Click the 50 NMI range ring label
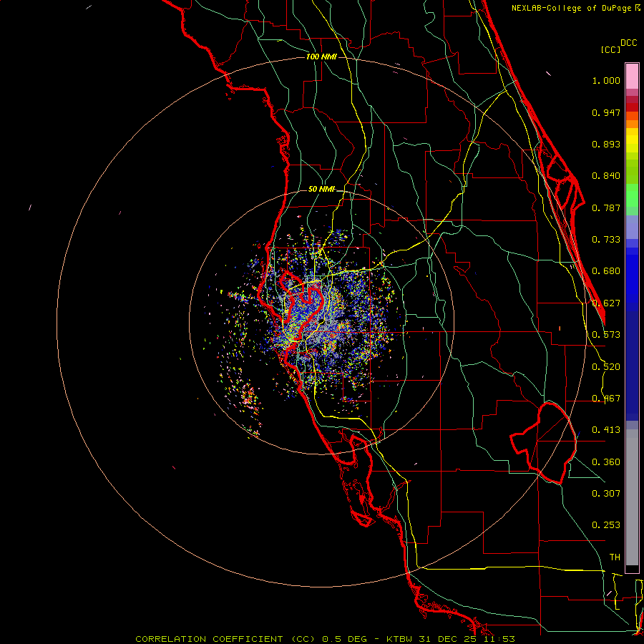Viewport: 644px width, 644px height. pyautogui.click(x=321, y=189)
